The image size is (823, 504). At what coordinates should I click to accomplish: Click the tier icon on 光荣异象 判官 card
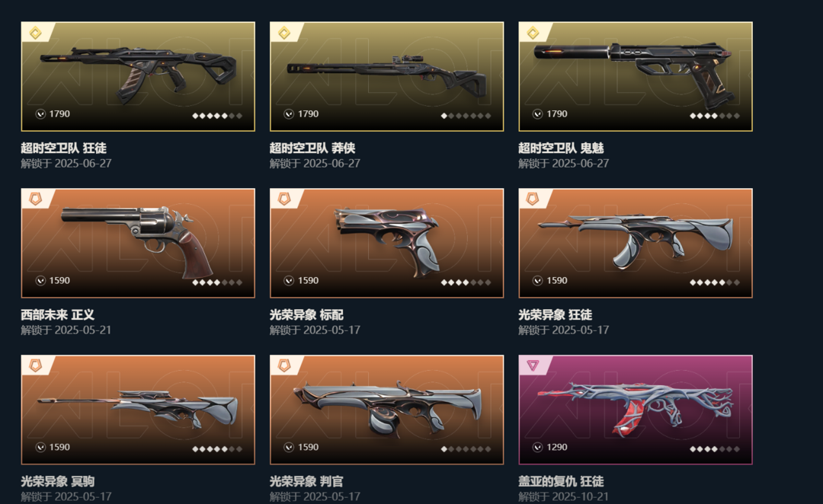[x=284, y=365]
